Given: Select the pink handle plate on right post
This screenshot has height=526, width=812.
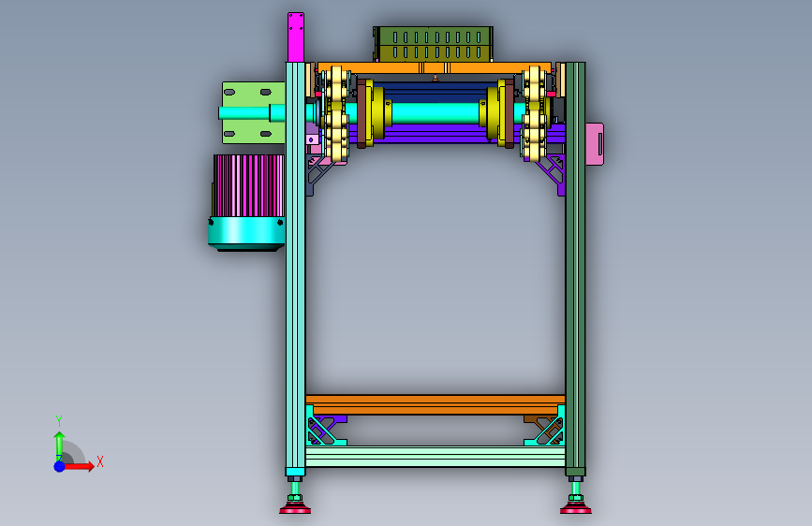Looking at the screenshot, I should click(x=595, y=144).
